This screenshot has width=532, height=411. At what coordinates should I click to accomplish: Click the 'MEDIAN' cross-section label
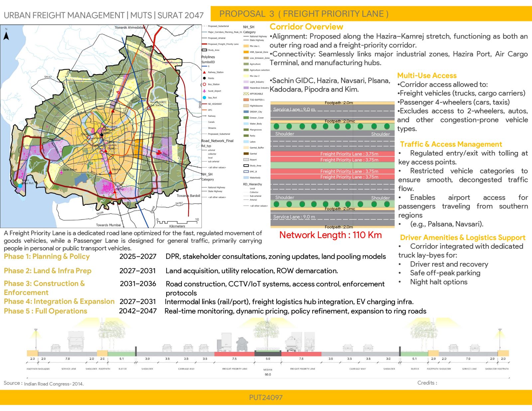(268, 369)
